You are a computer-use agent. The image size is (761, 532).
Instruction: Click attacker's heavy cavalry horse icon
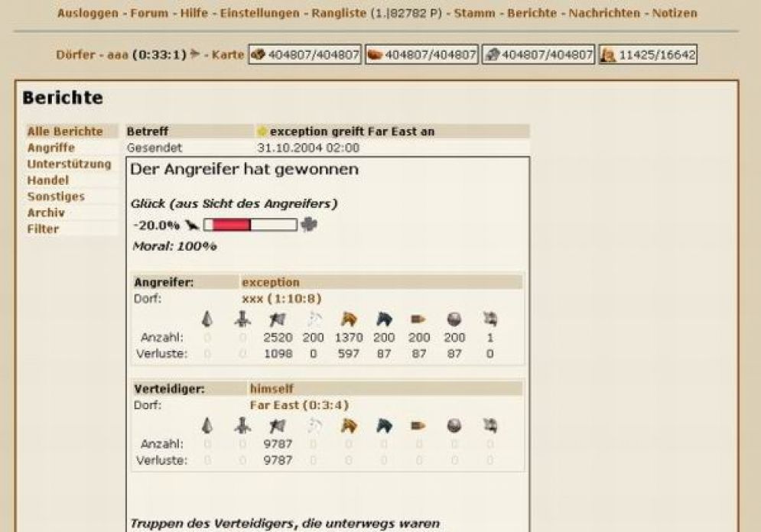(383, 319)
